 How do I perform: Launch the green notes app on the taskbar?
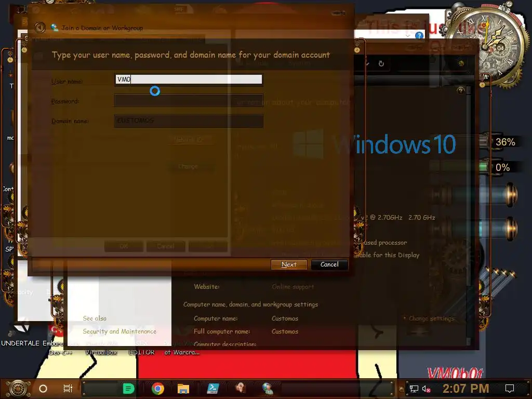pos(129,389)
